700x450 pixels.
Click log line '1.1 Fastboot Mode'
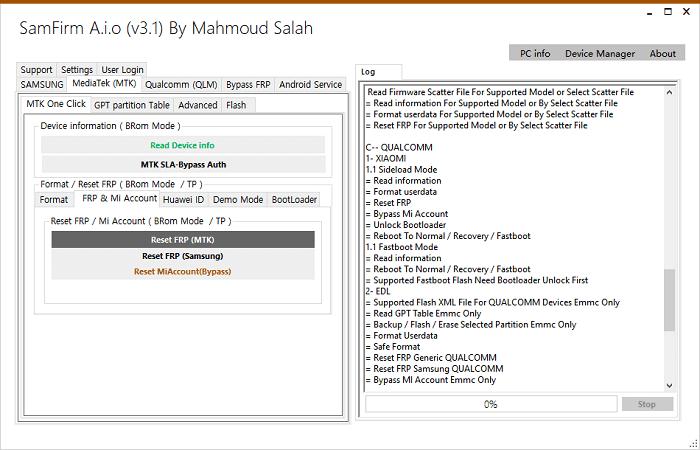(x=402, y=247)
